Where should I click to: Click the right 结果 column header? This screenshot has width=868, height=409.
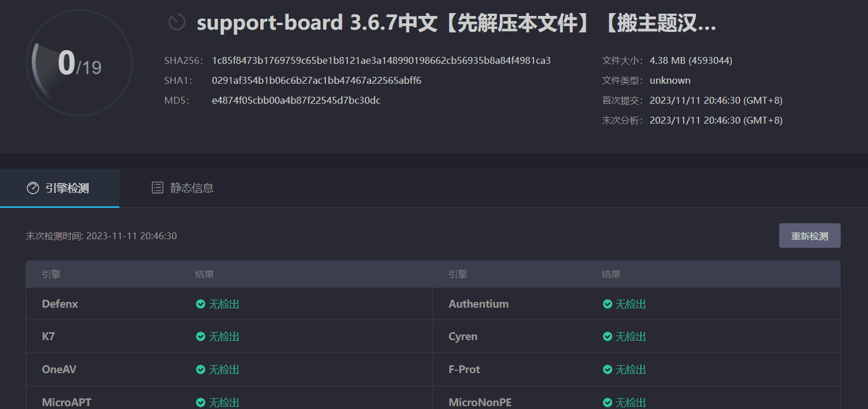tap(611, 275)
